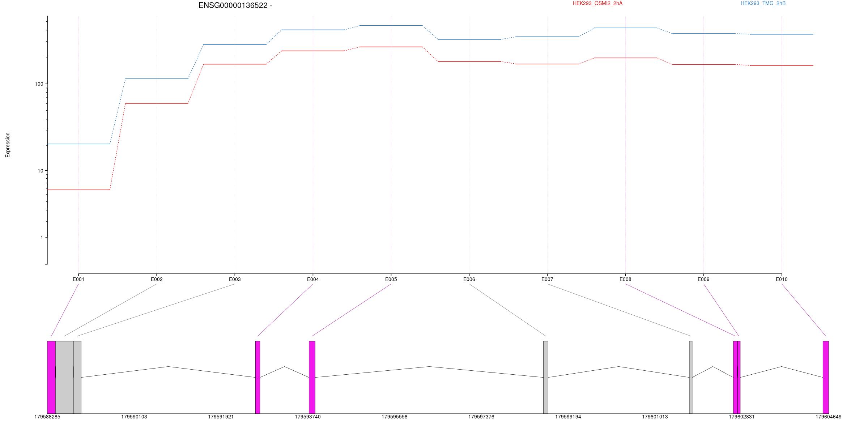Click the magenta exon block linked to E004
Image resolution: width=868 pixels, height=434 pixels.
258,377
